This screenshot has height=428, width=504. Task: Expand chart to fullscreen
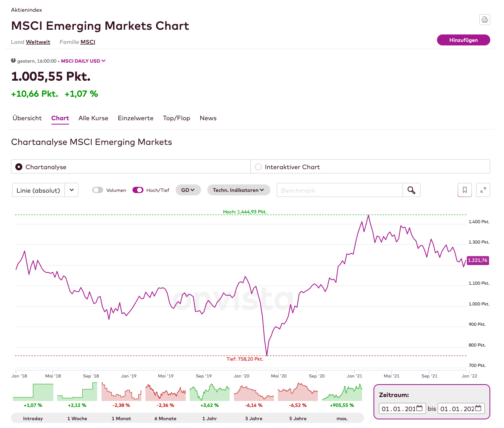coord(483,190)
